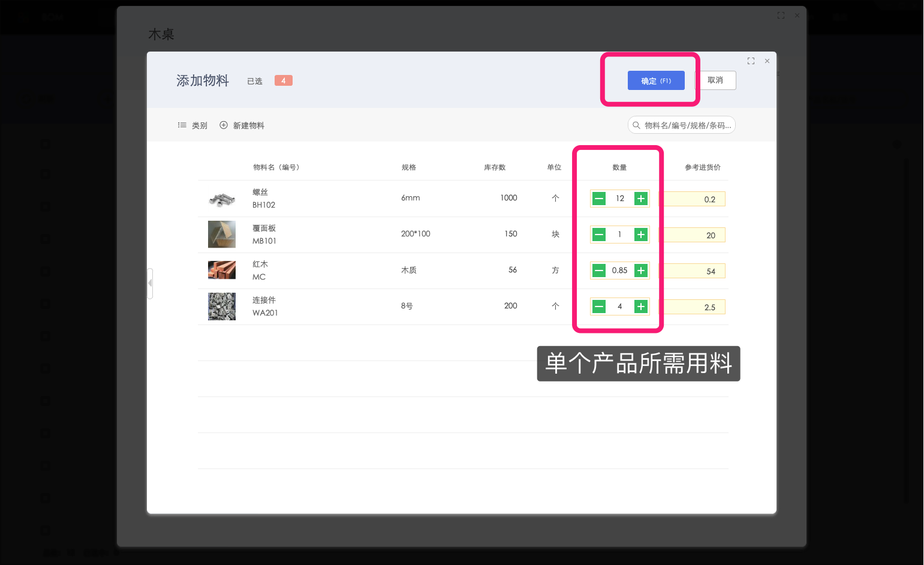The image size is (924, 565).
Task: Click the 物料名/编号/规格/条码 search box
Action: 684,125
